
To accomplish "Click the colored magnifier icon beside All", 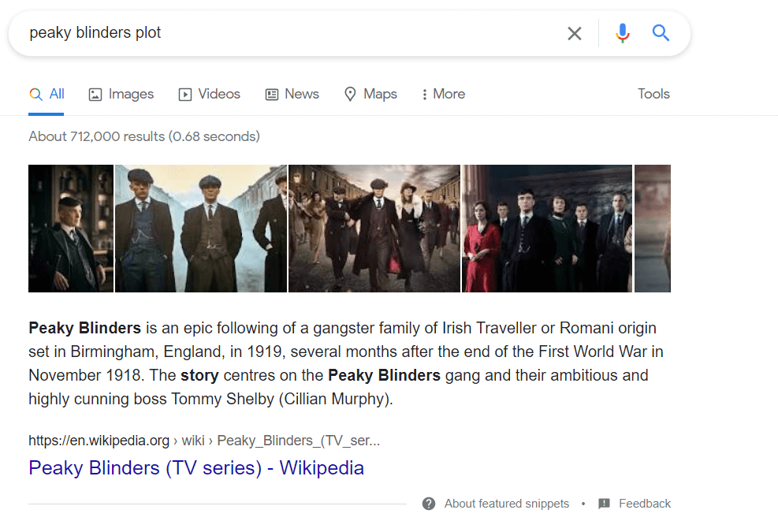I will tap(35, 94).
